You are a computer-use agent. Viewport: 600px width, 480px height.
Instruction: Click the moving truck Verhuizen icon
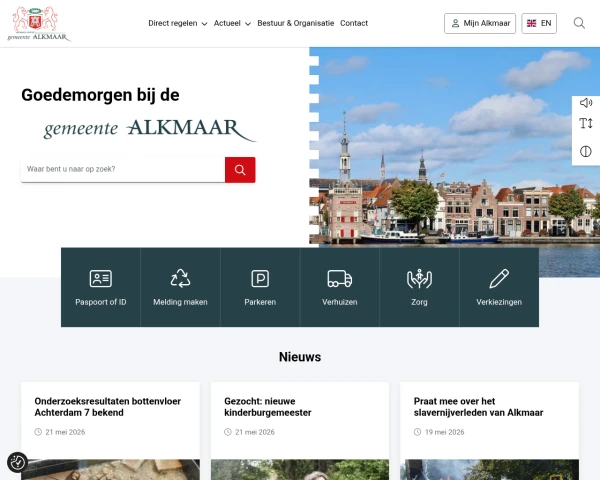(x=340, y=278)
